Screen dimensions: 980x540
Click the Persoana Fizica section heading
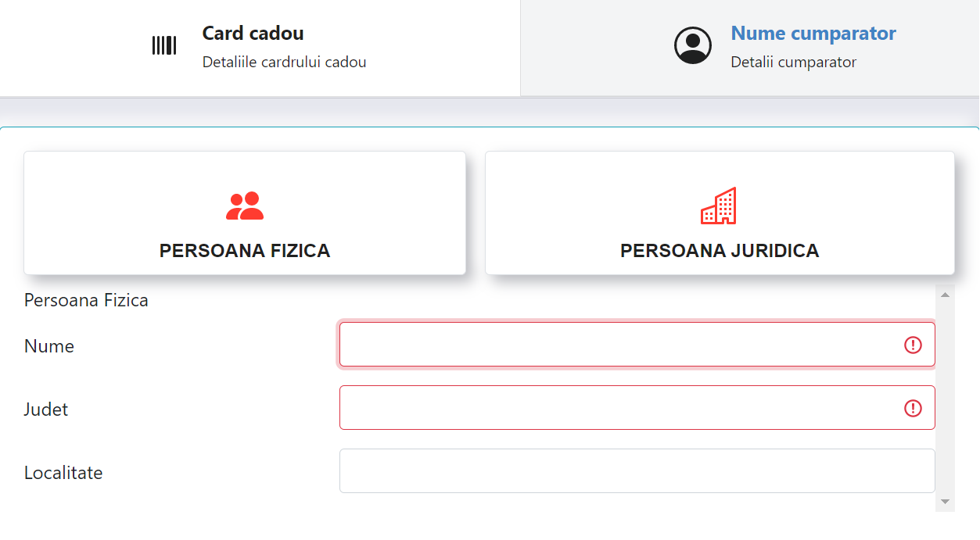[86, 300]
